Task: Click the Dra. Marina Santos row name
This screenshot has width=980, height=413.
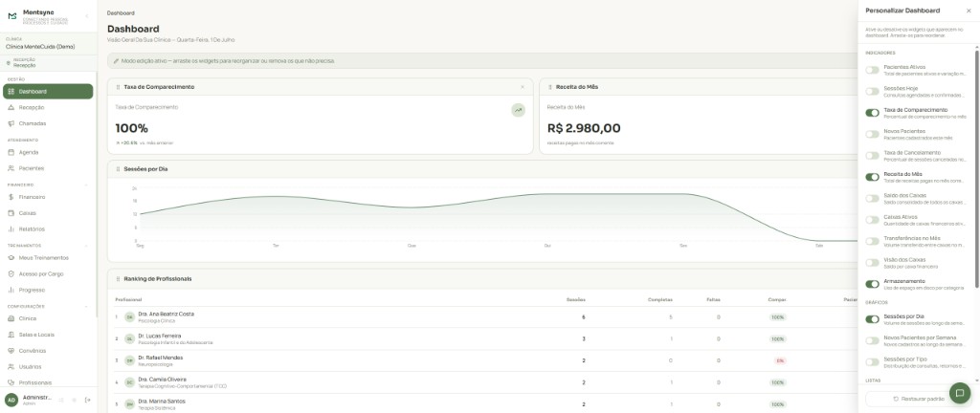Action: tap(162, 402)
